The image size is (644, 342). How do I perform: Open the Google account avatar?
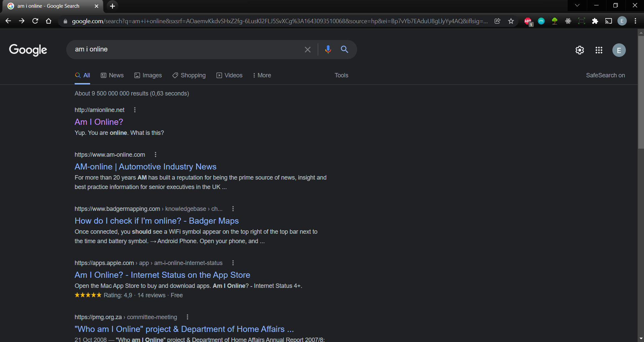[x=619, y=50]
